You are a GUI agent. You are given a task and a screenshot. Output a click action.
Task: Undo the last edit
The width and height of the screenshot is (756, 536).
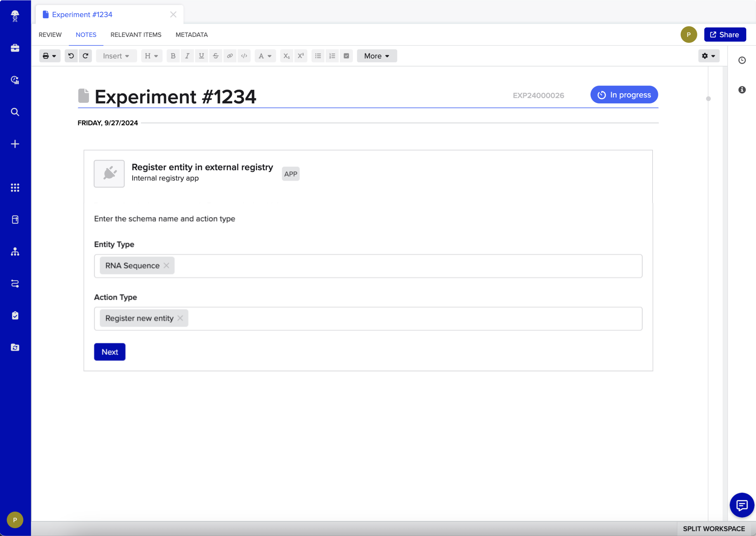coord(71,56)
